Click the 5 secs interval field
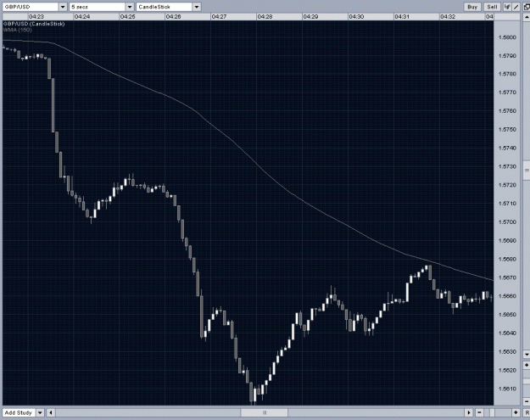The image size is (530, 420). pos(98,7)
